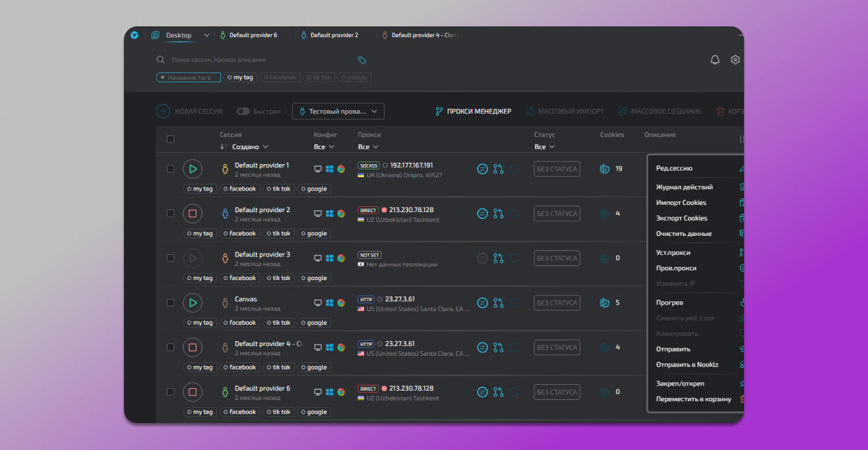Expand the Desktop workspace dropdown
868x450 pixels.
pos(206,36)
